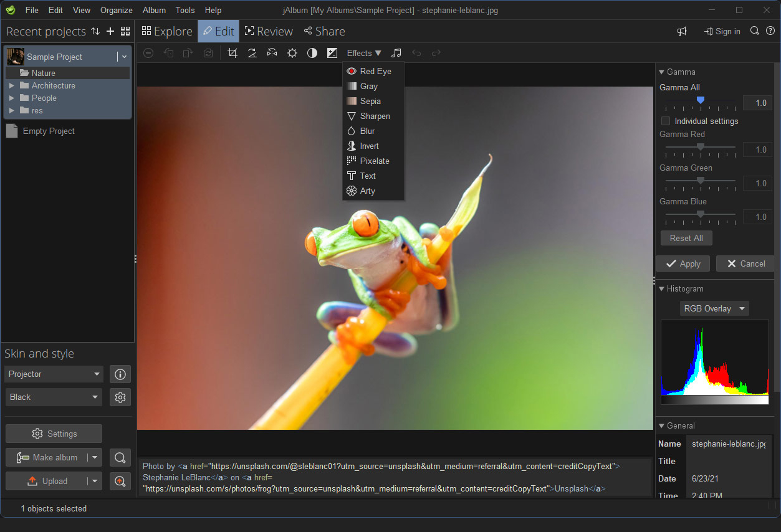Screen dimensions: 781x532
Task: Choose Sepia from the Effects menu
Action: coord(373,101)
